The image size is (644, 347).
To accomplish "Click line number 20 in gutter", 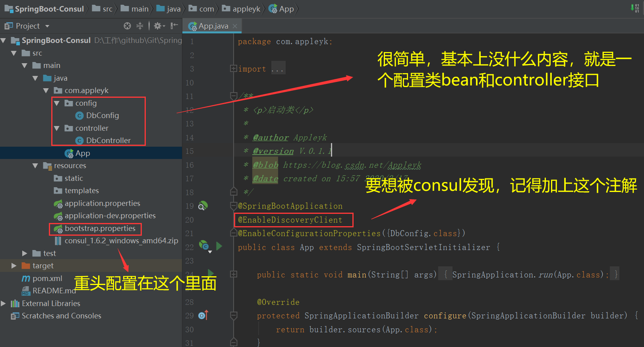I will point(190,220).
